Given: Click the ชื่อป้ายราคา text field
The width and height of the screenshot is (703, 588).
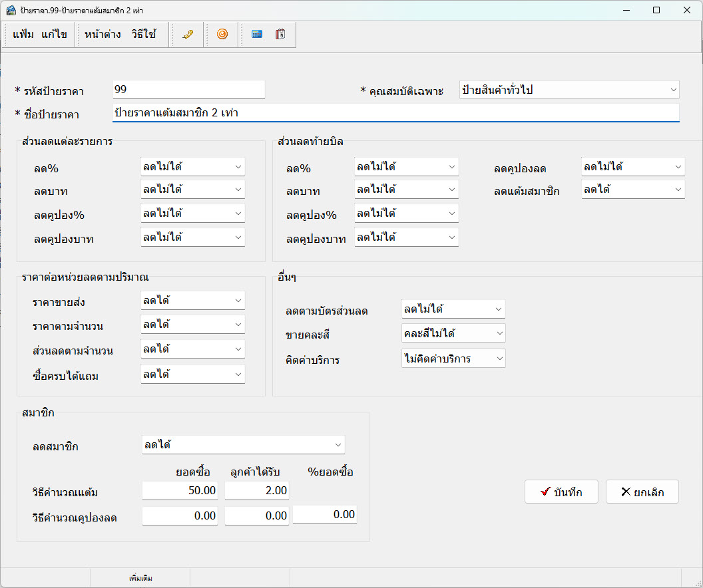Looking at the screenshot, I should point(395,113).
